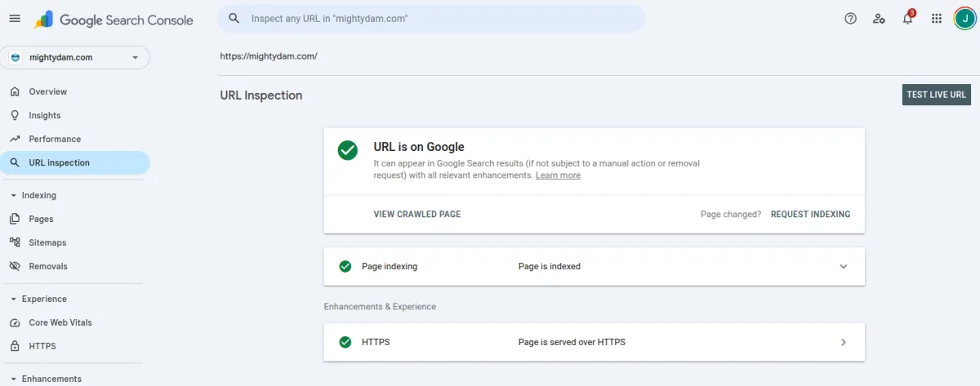
Task: Click the green check on Page indexing
Action: (x=345, y=266)
